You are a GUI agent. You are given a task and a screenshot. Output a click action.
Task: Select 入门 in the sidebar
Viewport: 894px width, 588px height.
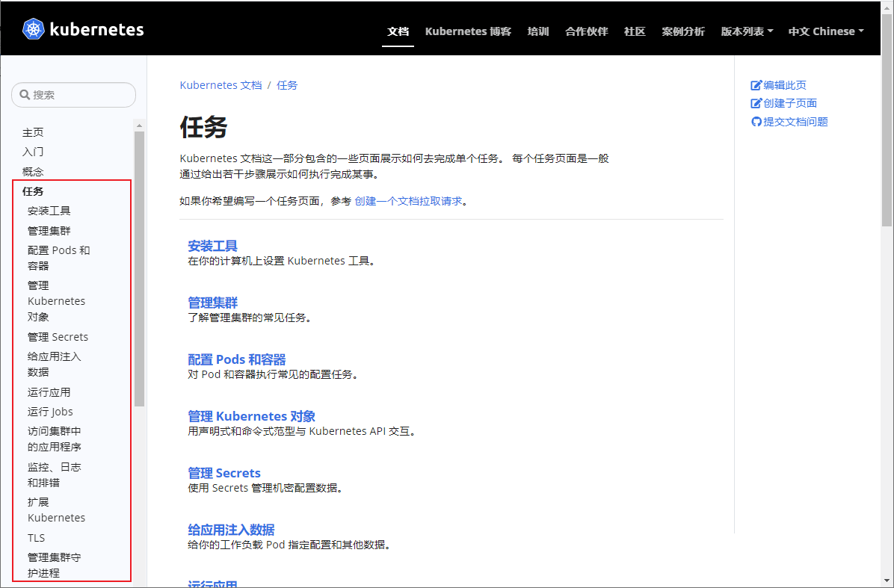pyautogui.click(x=32, y=152)
